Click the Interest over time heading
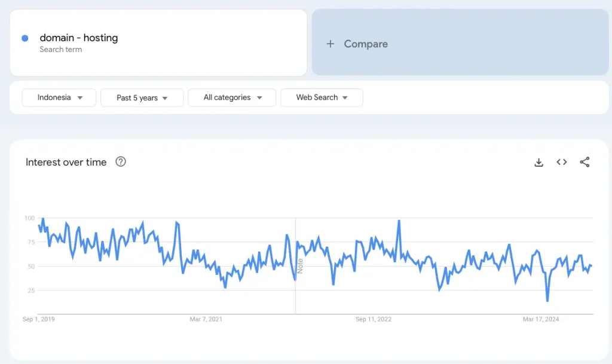The width and height of the screenshot is (612, 364). click(x=66, y=163)
